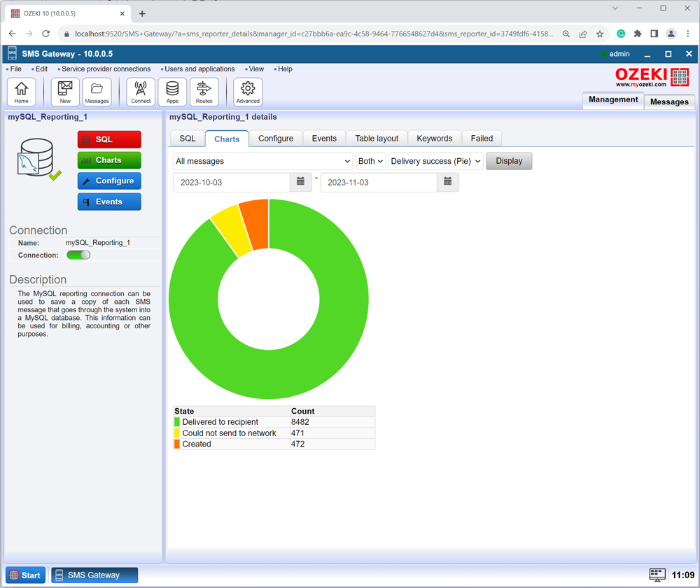
Task: Open the Edit menu
Action: [41, 69]
